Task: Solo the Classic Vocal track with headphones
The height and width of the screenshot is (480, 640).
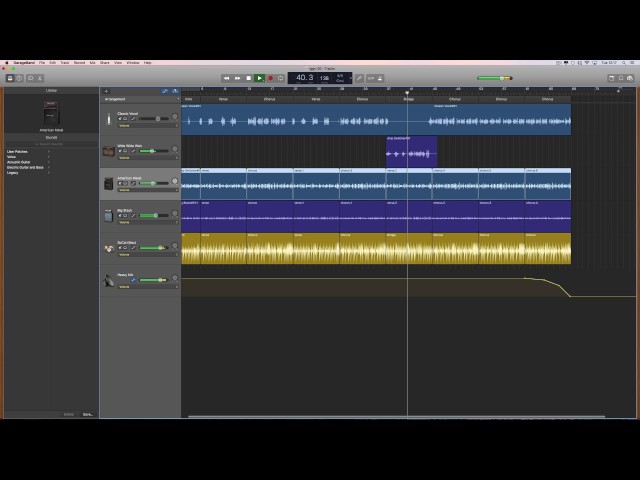Action: pos(125,119)
